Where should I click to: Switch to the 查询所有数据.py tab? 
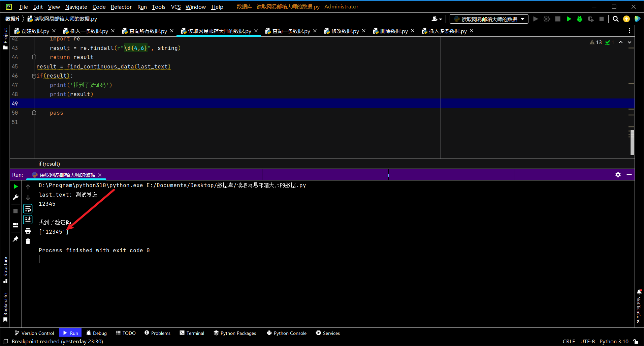click(x=148, y=31)
